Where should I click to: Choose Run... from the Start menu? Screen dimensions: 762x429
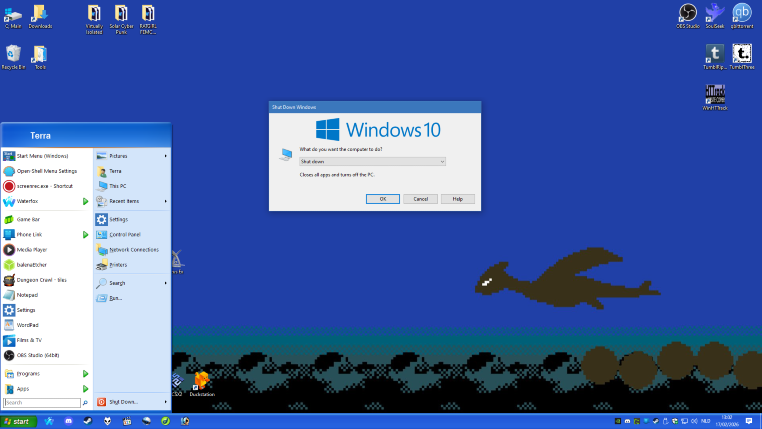click(x=115, y=298)
